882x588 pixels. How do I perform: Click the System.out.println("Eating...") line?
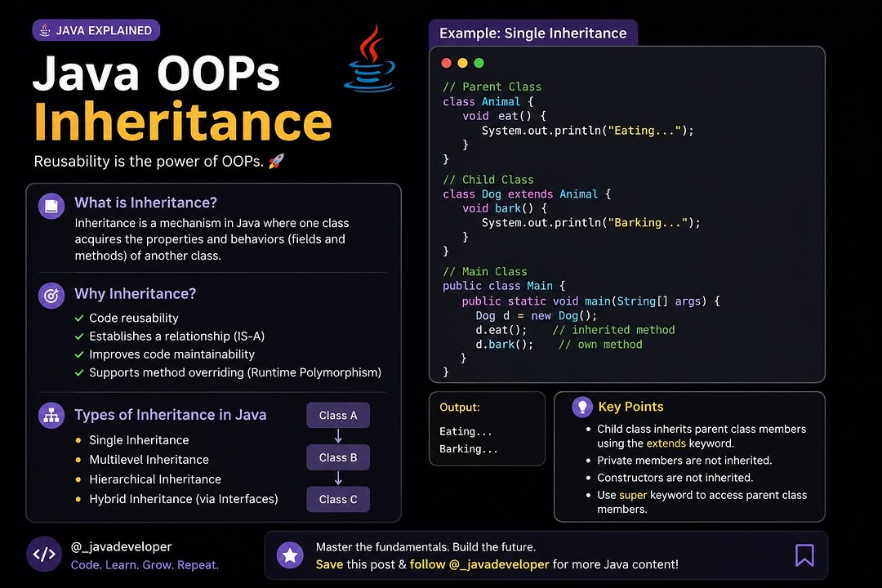click(588, 131)
